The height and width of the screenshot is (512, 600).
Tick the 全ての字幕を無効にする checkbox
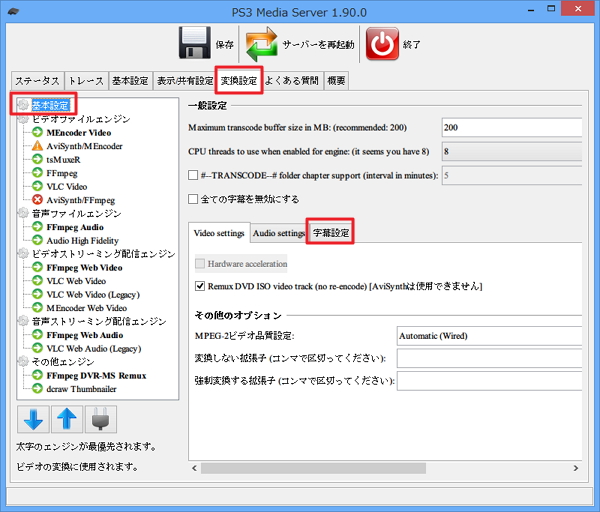[x=193, y=199]
